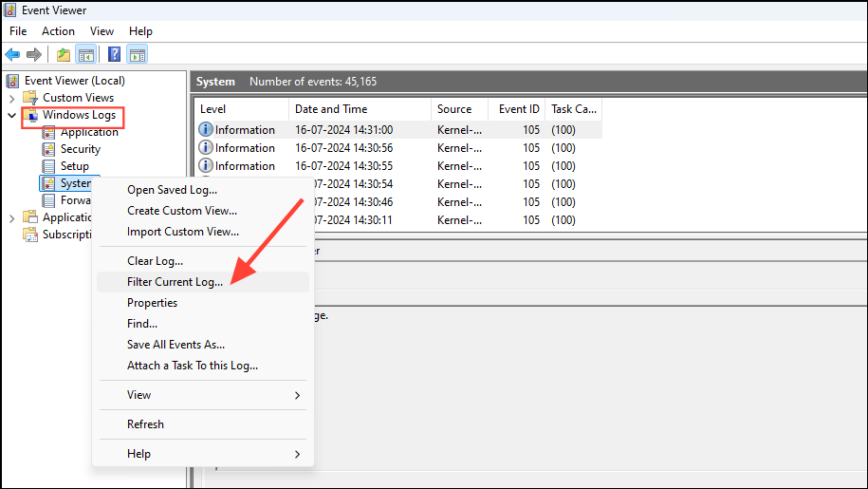The width and height of the screenshot is (868, 489).
Task: Select Security log tree label
Action: (81, 149)
